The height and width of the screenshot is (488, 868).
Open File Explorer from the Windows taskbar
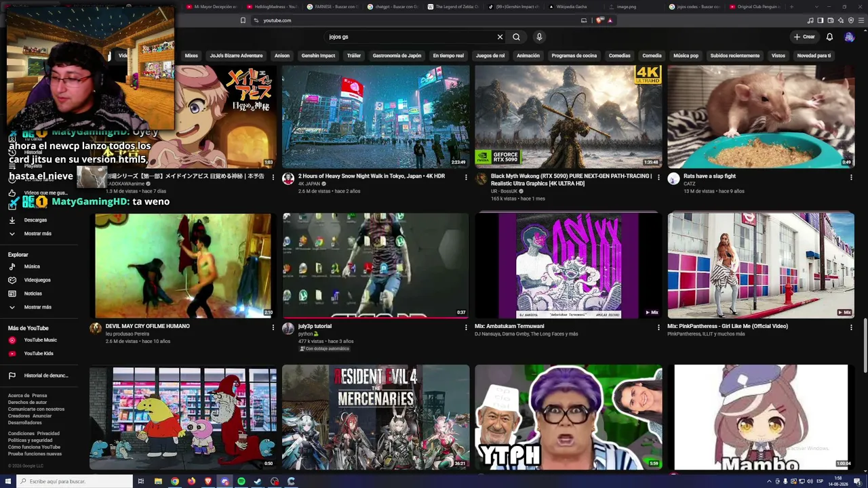(158, 481)
